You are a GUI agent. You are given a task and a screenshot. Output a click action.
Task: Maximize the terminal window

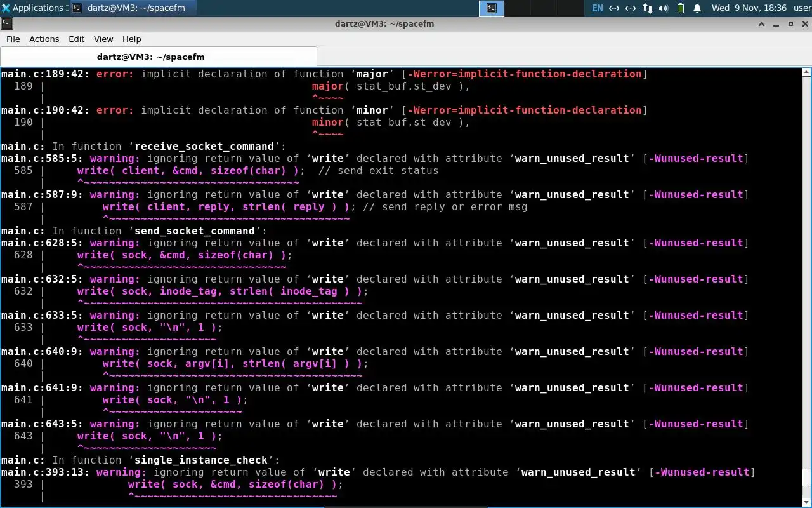tap(790, 23)
